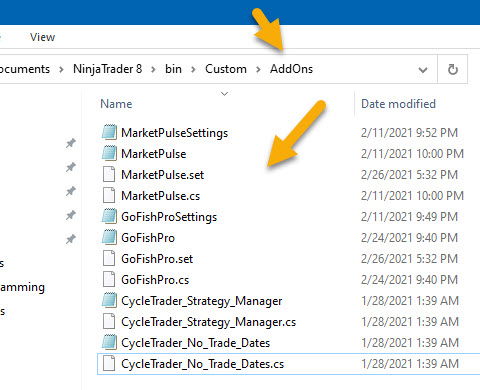
Task: Click the notepad icon of MarketPulseSettings
Action: (109, 132)
